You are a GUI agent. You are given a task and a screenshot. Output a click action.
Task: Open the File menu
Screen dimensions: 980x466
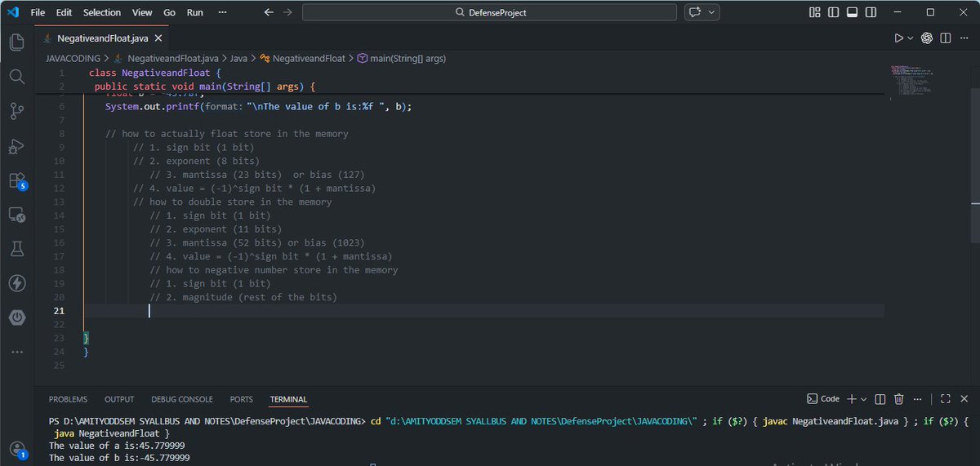(x=38, y=12)
